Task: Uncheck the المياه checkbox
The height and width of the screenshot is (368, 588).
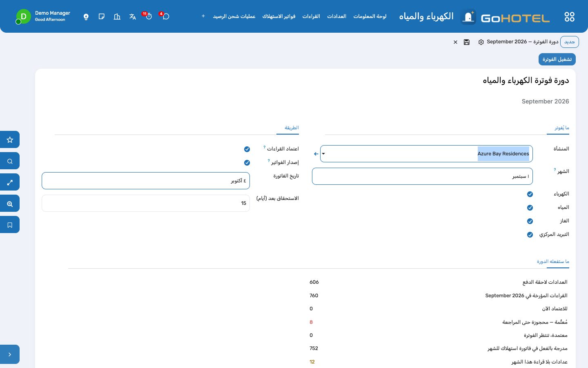Action: tap(530, 208)
